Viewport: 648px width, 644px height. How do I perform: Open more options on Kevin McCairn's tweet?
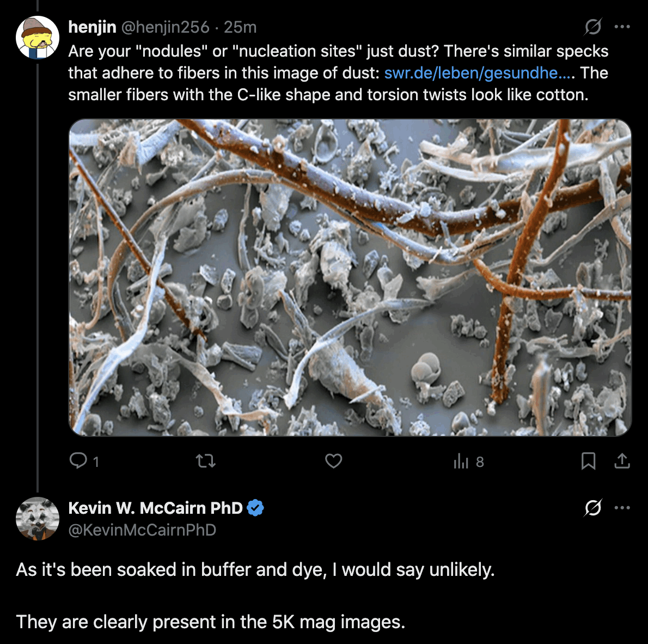point(622,507)
